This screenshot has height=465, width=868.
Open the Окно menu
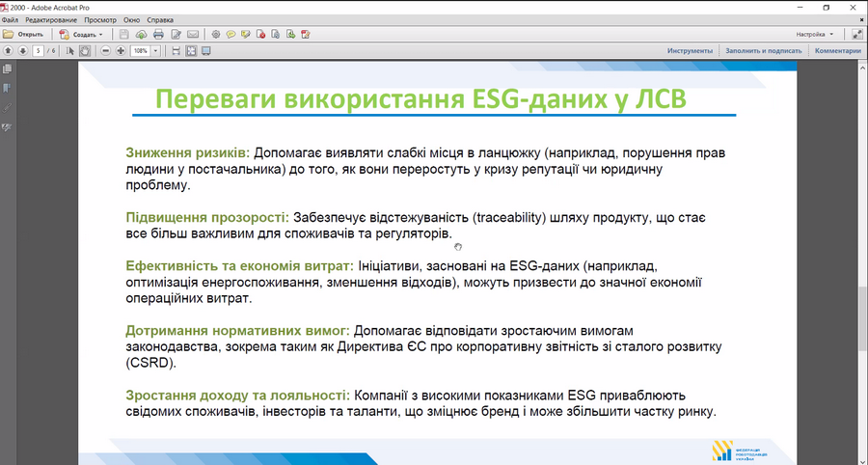(x=132, y=19)
